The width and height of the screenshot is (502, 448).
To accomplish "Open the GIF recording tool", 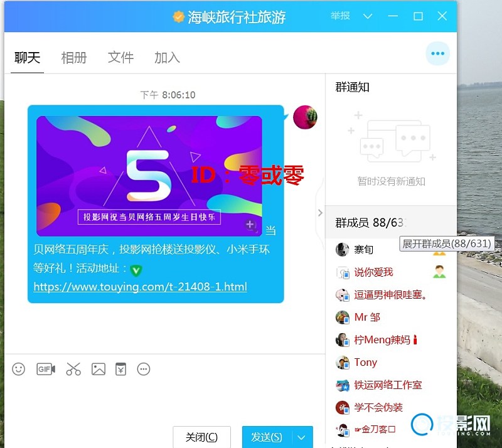I will click(x=46, y=369).
